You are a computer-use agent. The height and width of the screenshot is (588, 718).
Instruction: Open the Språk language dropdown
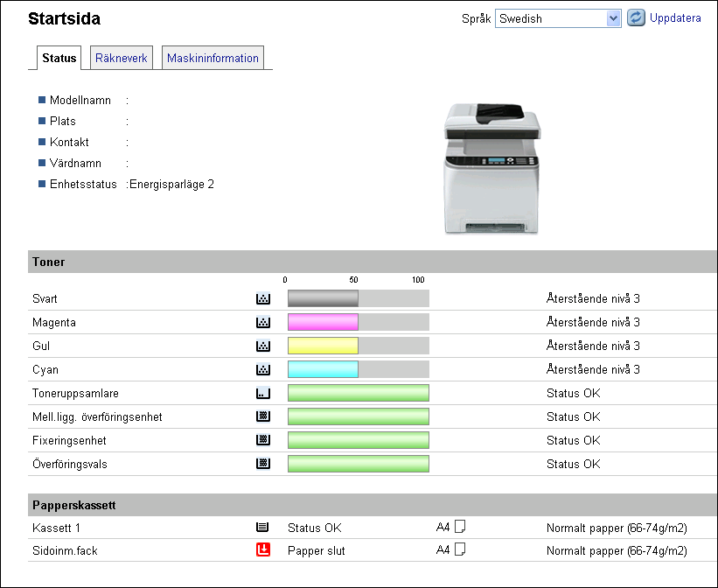pyautogui.click(x=558, y=18)
